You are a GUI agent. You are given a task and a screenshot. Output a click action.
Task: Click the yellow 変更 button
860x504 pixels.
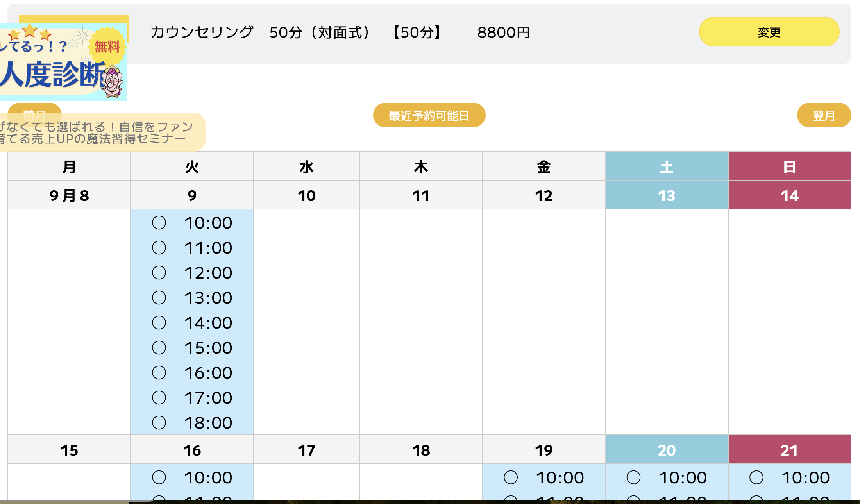coord(769,32)
